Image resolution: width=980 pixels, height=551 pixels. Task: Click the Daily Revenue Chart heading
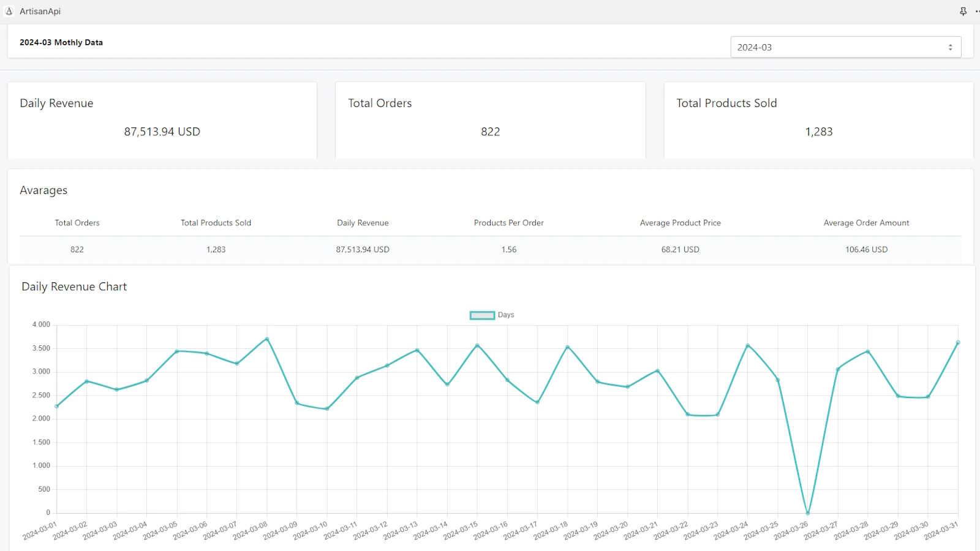pyautogui.click(x=74, y=287)
